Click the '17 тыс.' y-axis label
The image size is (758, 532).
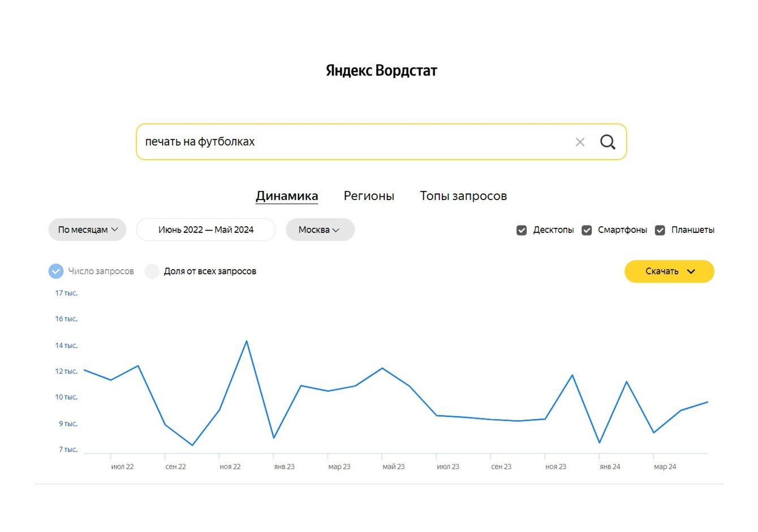[66, 293]
